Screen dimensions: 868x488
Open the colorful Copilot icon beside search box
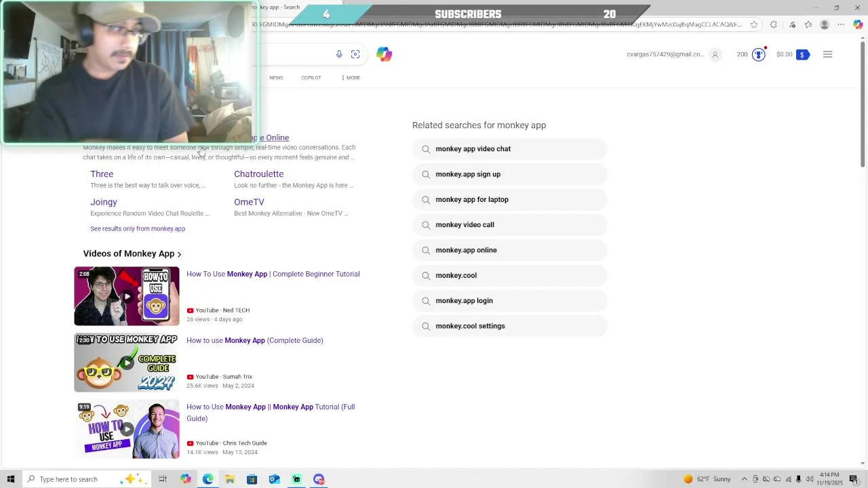point(384,54)
